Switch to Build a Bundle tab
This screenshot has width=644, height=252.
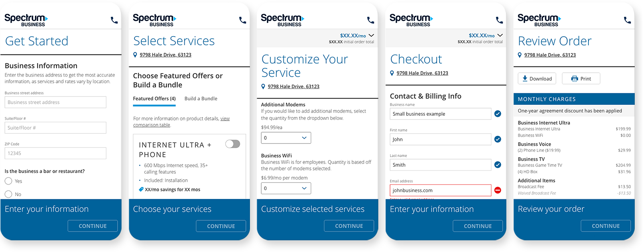(x=201, y=98)
